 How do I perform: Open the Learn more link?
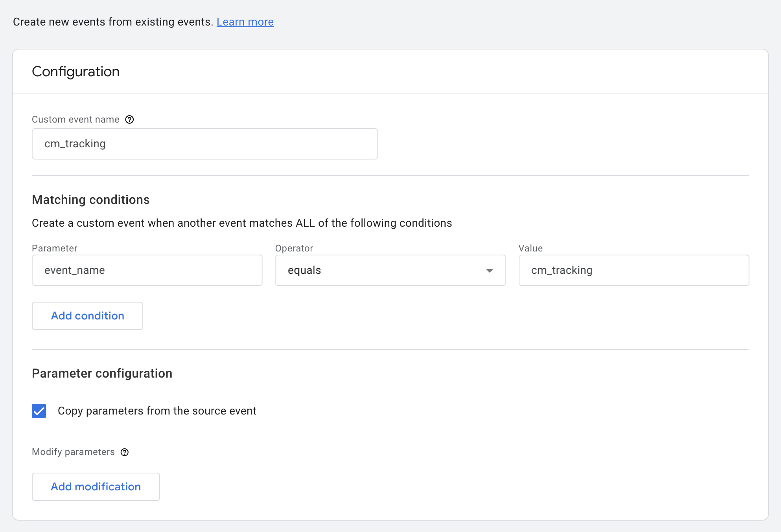(245, 22)
